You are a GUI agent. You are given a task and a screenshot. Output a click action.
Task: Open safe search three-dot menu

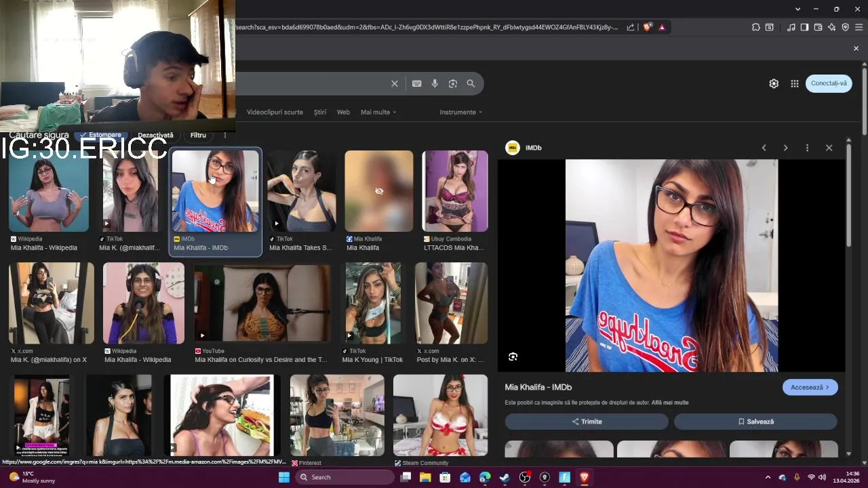click(225, 135)
